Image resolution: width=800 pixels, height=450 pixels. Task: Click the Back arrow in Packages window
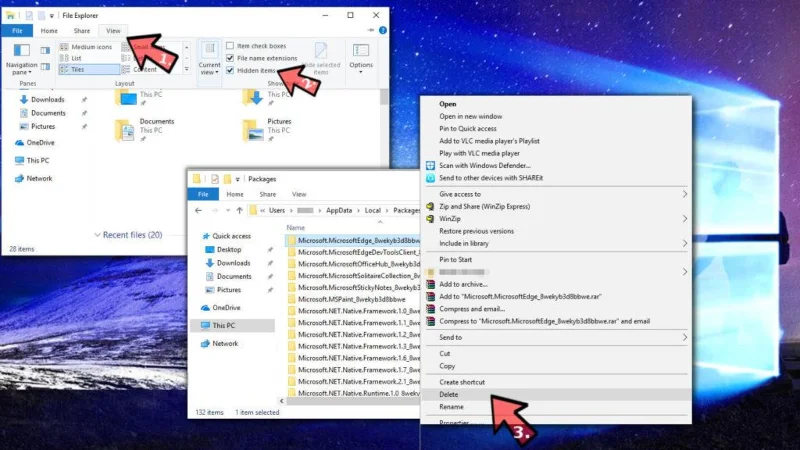(x=198, y=210)
